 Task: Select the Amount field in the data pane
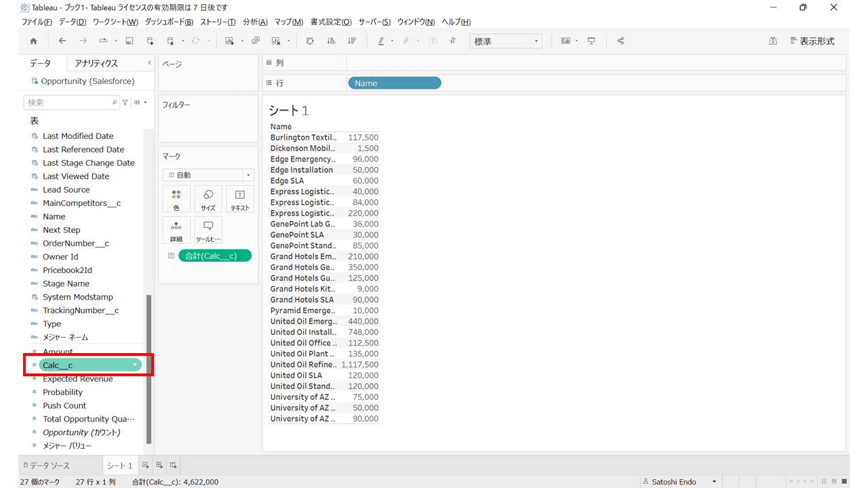coord(58,352)
